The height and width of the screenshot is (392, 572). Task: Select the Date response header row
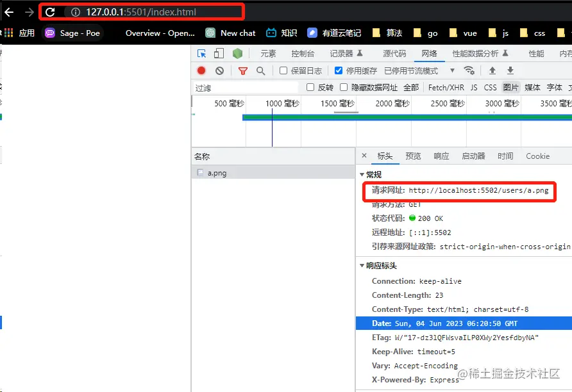tap(464, 323)
